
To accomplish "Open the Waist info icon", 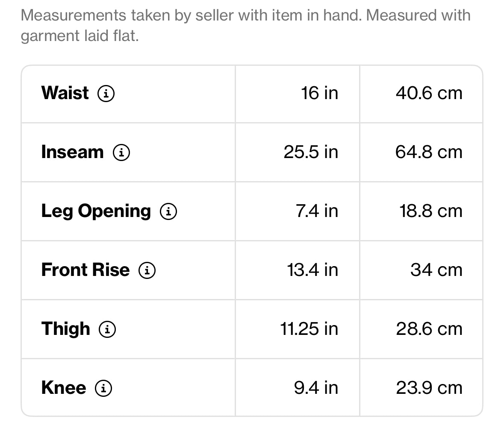I will [106, 94].
